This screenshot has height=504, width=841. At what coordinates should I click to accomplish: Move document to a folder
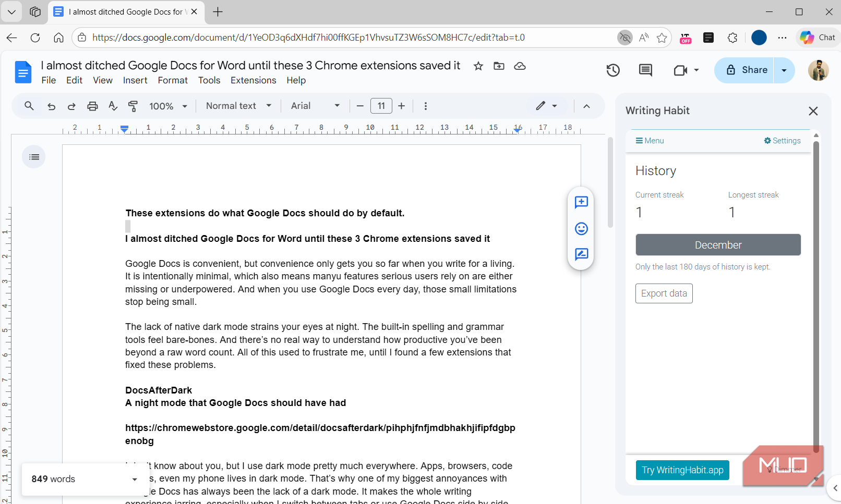click(499, 66)
